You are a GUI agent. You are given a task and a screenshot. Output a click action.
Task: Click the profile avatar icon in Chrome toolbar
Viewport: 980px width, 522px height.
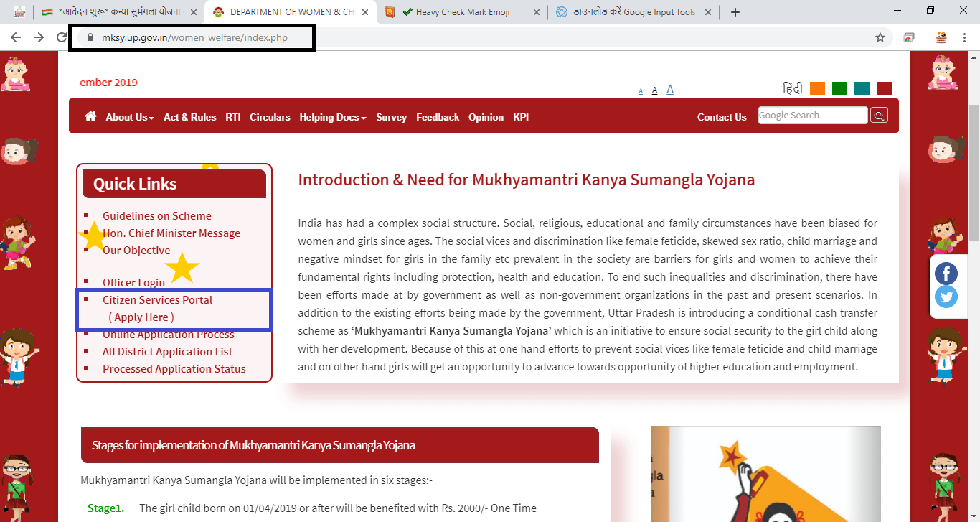click(x=941, y=37)
